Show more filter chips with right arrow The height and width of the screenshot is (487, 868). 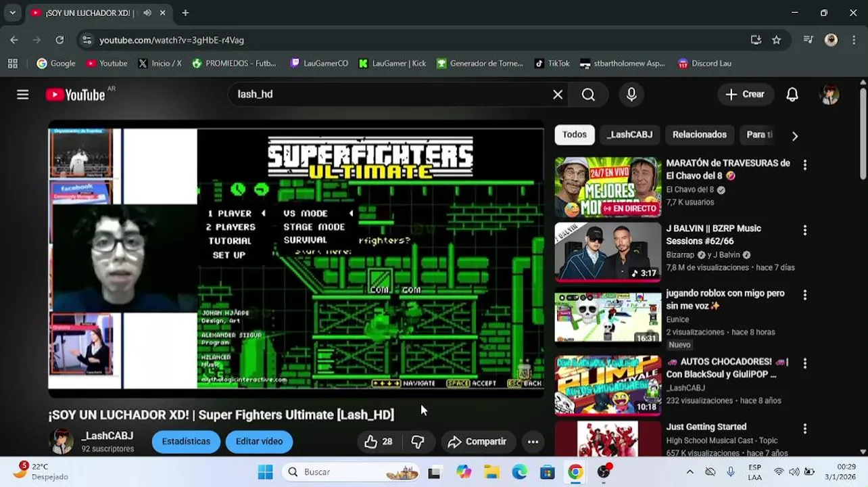794,136
